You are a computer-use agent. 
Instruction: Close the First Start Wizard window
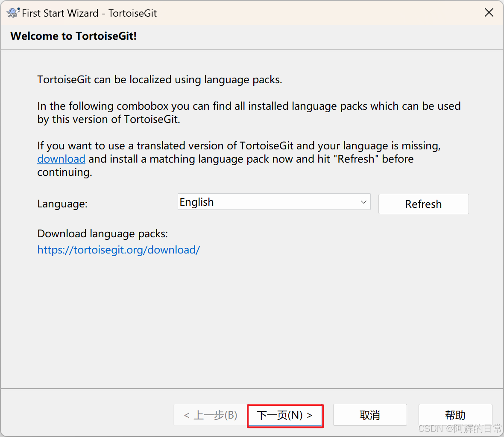[x=489, y=12]
